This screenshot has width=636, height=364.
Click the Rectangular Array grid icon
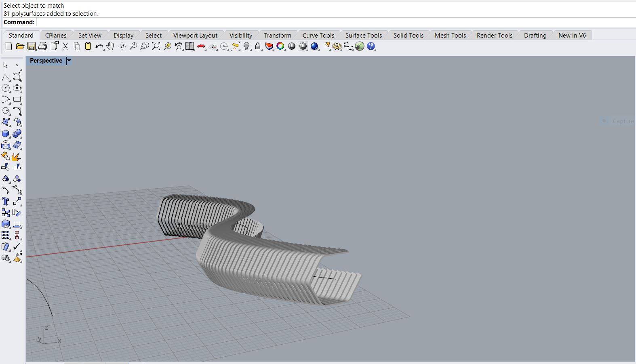[6, 235]
